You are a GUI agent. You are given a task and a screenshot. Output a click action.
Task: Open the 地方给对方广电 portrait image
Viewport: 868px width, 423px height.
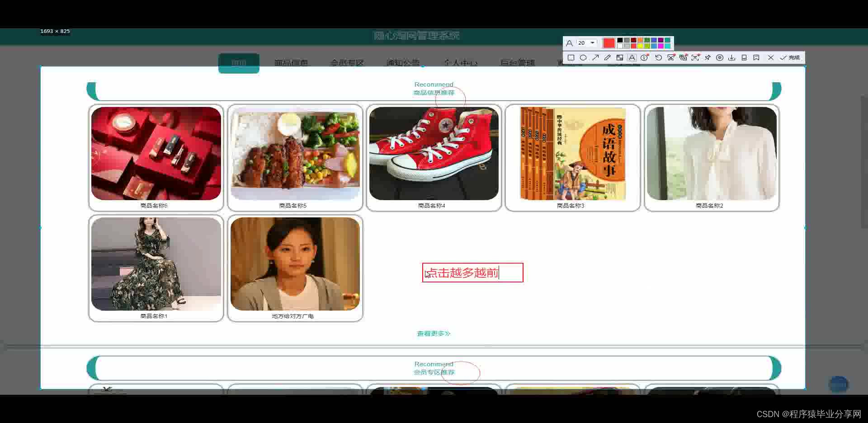(295, 264)
